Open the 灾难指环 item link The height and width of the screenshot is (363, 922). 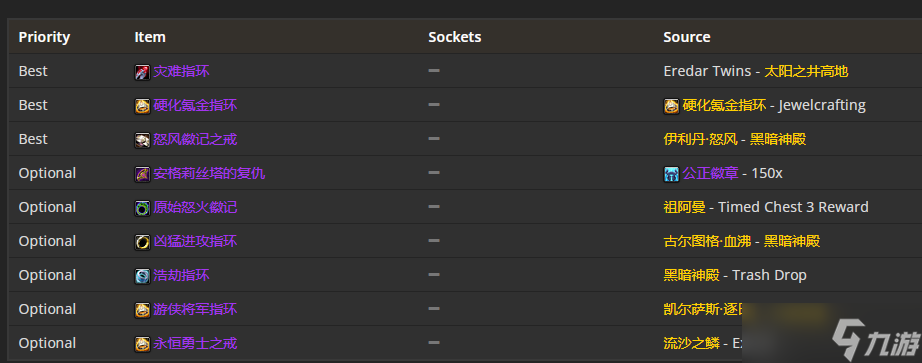[181, 72]
